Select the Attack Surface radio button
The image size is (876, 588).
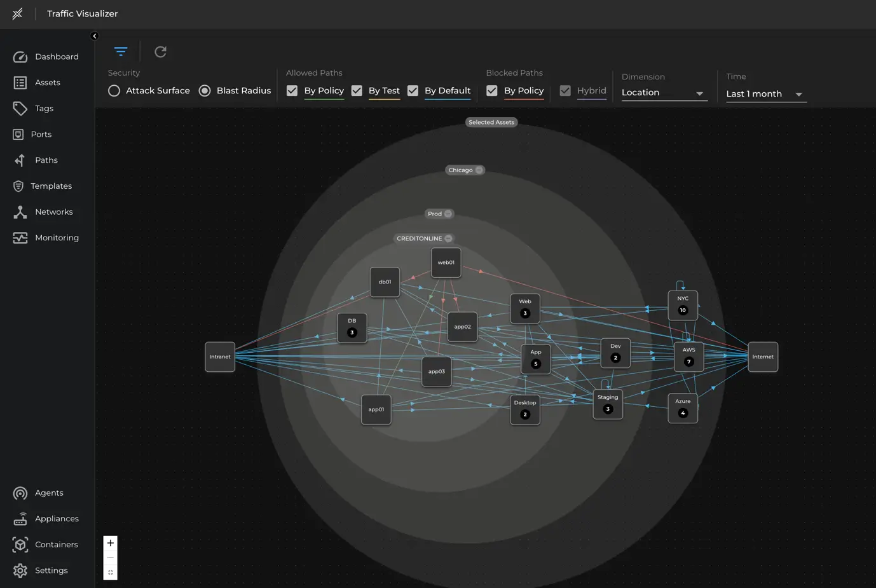[x=114, y=91]
